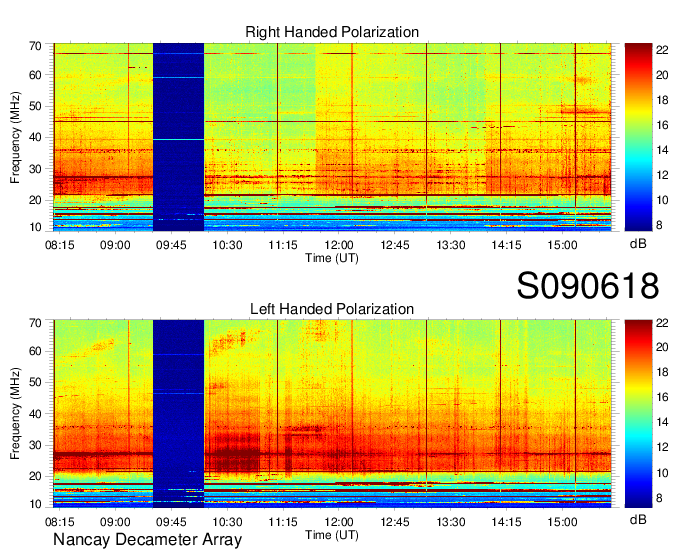Viewport: 680px width, 552px height.
Task: Click the 13:30 tick label on the bottom plot
Action: (451, 522)
